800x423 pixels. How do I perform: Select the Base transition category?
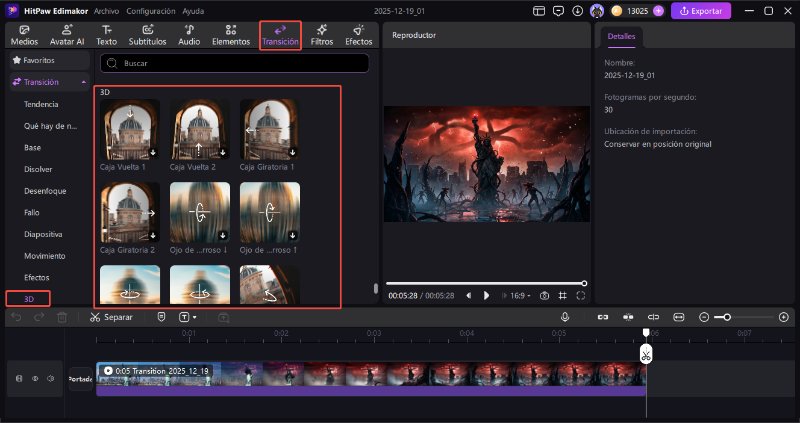click(x=32, y=147)
